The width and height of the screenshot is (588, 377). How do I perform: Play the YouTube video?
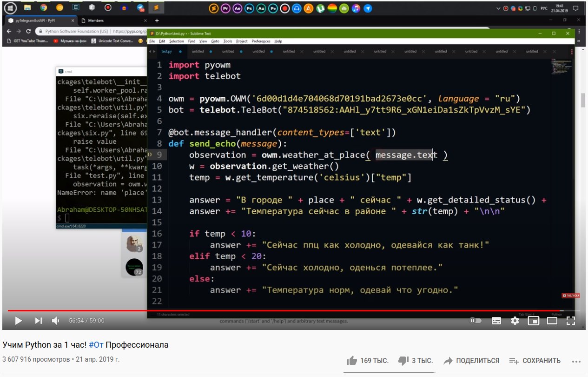point(19,321)
